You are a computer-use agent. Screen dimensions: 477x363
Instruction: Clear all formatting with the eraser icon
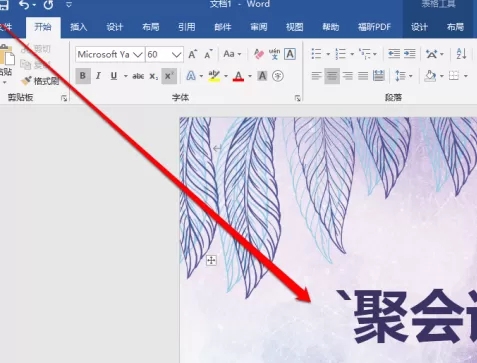point(259,54)
